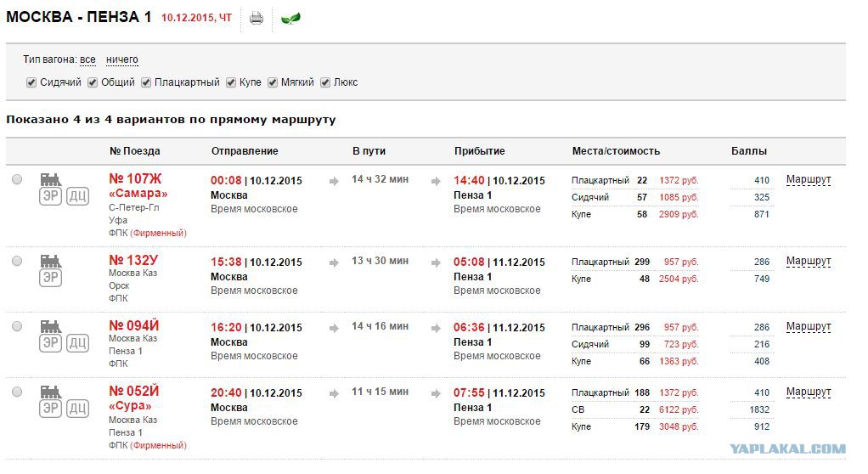
Task: Toggle the Общий checkbox
Action: coord(93,82)
